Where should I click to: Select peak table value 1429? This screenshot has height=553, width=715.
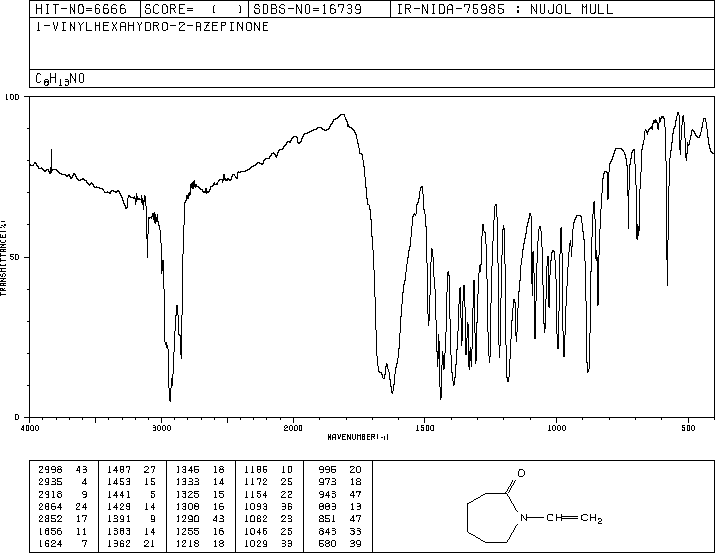(119, 506)
